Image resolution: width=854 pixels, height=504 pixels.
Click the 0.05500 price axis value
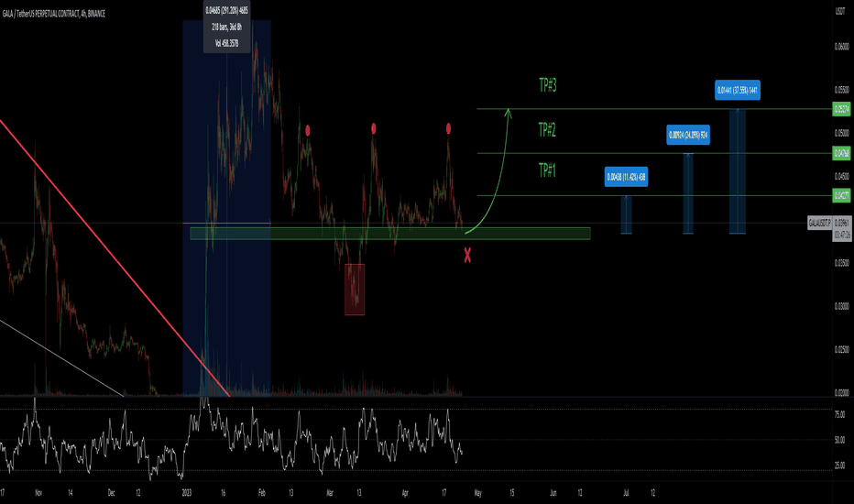pyautogui.click(x=841, y=90)
